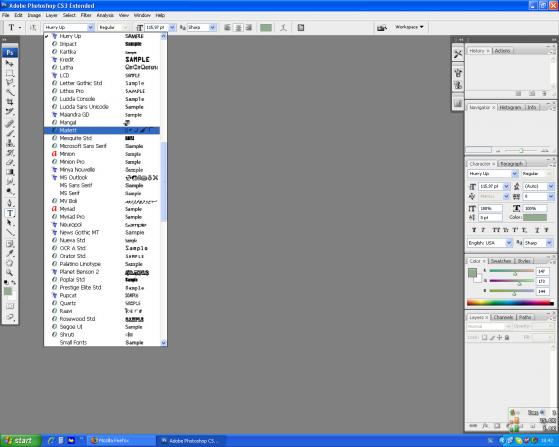This screenshot has width=559, height=447.
Task: Toggle Superscript in the Character panel
Action: pos(515,230)
